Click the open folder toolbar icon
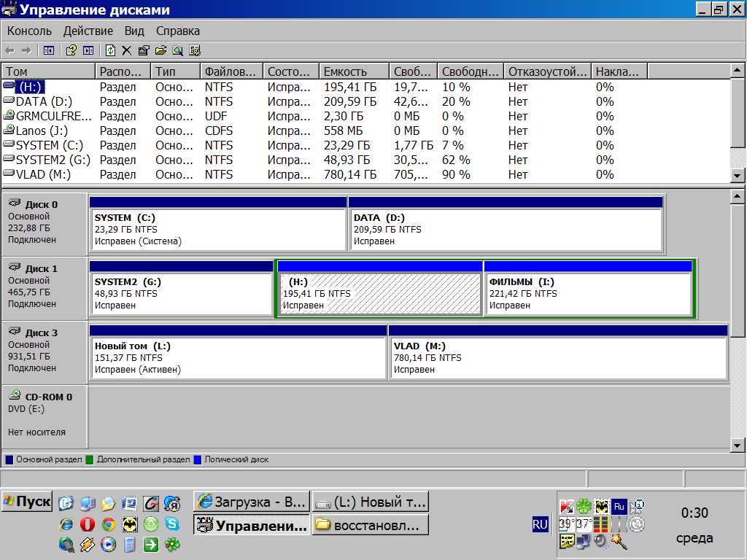This screenshot has width=747, height=560. pyautogui.click(x=160, y=50)
